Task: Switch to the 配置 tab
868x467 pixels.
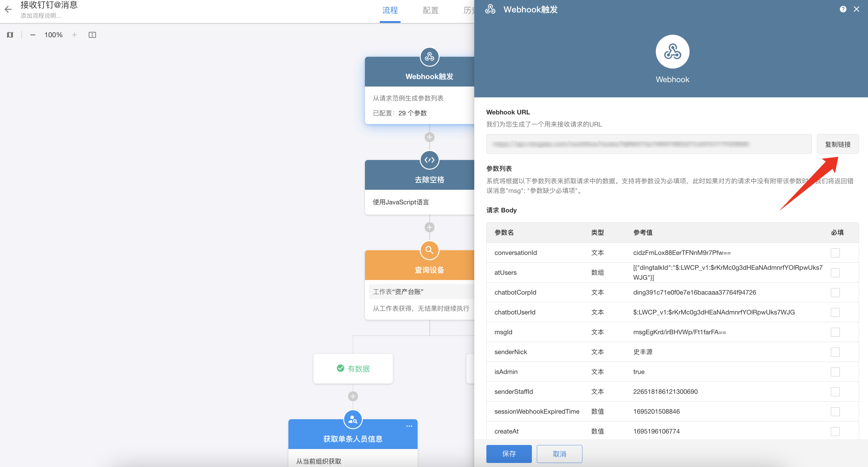Action: [x=430, y=11]
